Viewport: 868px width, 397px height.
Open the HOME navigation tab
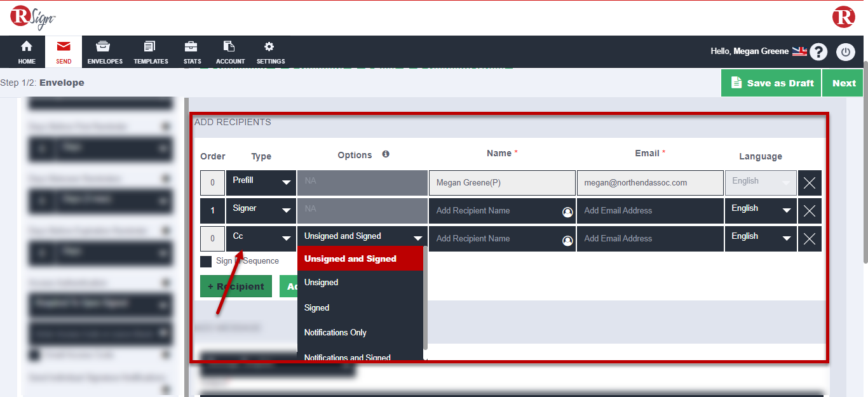coord(27,52)
